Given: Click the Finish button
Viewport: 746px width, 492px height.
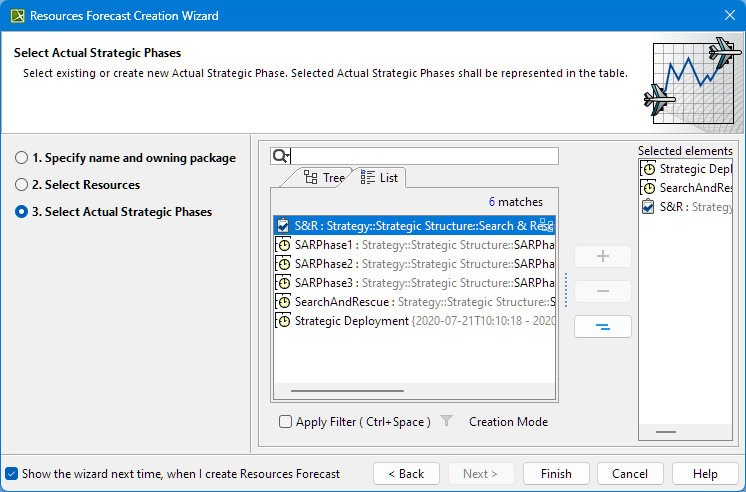Looking at the screenshot, I should 556,474.
